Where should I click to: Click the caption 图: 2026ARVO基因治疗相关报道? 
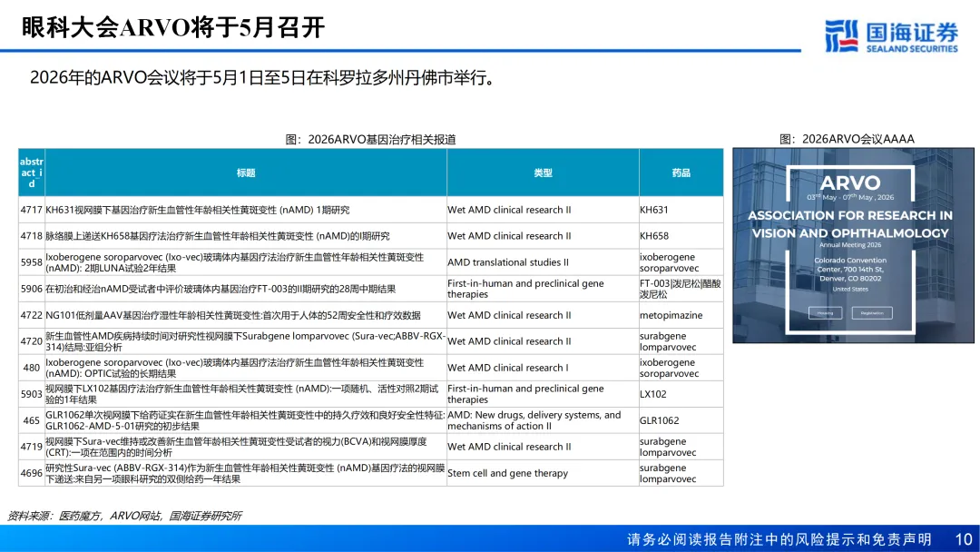[x=370, y=140]
